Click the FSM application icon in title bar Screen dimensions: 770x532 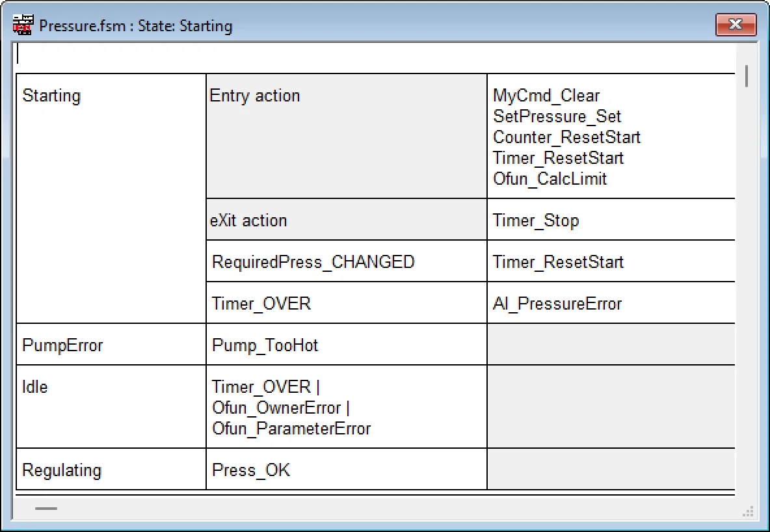[x=21, y=25]
